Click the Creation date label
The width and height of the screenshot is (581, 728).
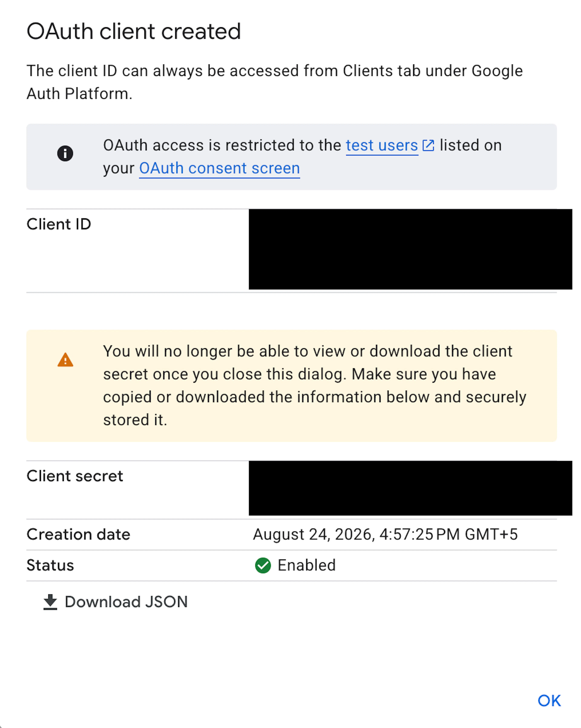coord(78,534)
